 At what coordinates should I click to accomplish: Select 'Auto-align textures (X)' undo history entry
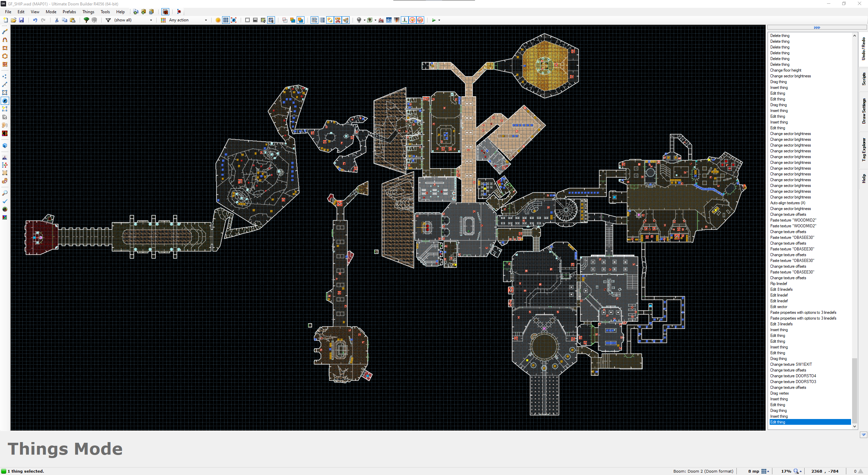click(x=787, y=203)
